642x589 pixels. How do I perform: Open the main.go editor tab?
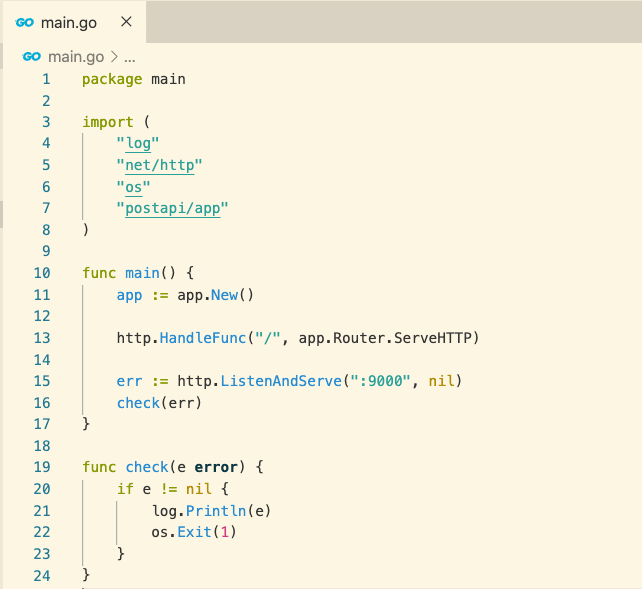coord(74,22)
